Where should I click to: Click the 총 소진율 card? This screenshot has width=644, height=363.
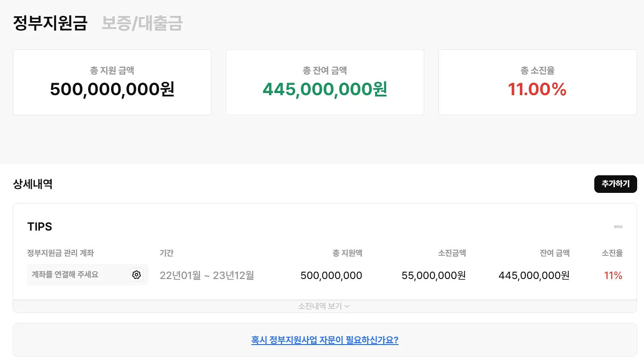(x=538, y=82)
